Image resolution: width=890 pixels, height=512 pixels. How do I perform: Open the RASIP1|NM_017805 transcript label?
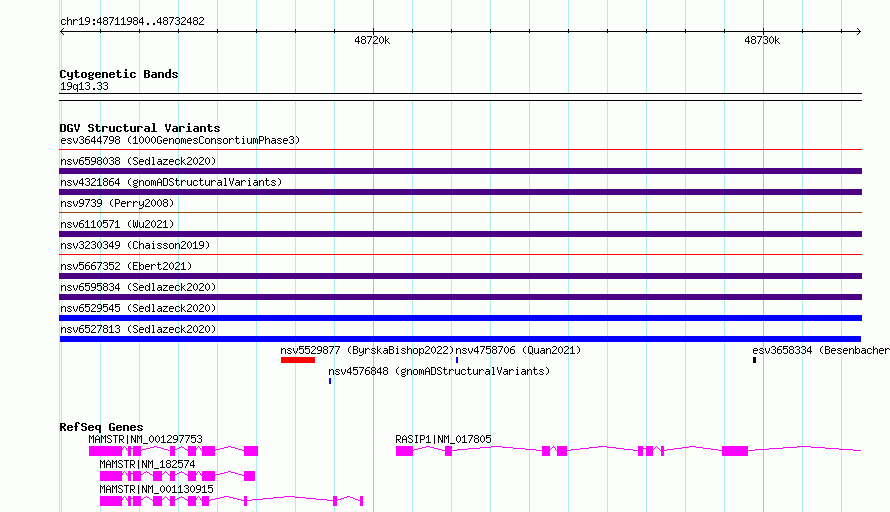pyautogui.click(x=443, y=439)
